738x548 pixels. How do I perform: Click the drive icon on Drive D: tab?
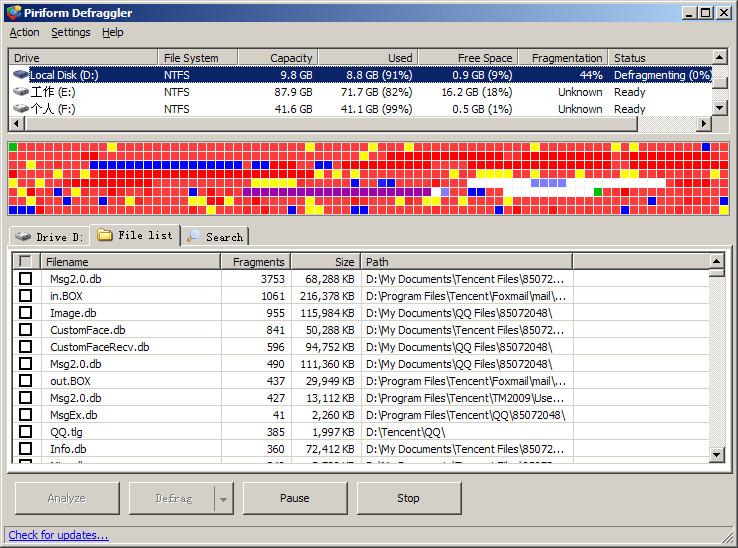coord(24,237)
